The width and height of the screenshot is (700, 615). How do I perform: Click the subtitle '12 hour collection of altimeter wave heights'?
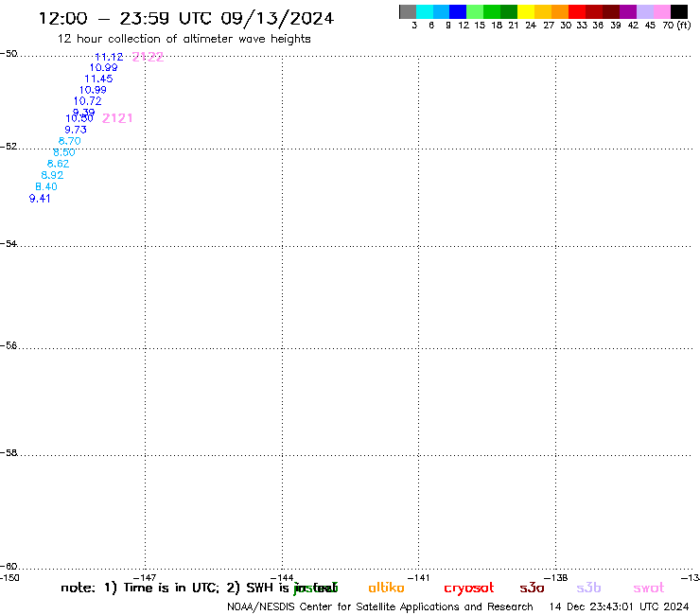[x=184, y=39]
